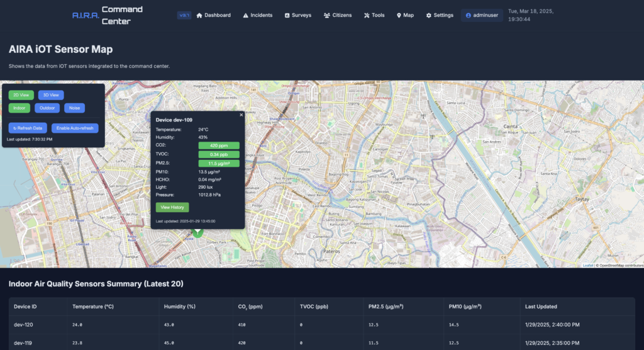Click the green CO2 420 ppm badge
Screen dimensions: 644x350
(x=218, y=145)
